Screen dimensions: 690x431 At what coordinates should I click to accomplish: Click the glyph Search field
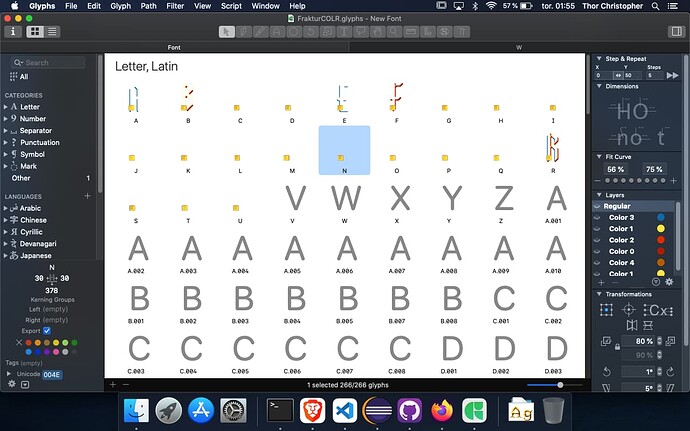[48, 63]
